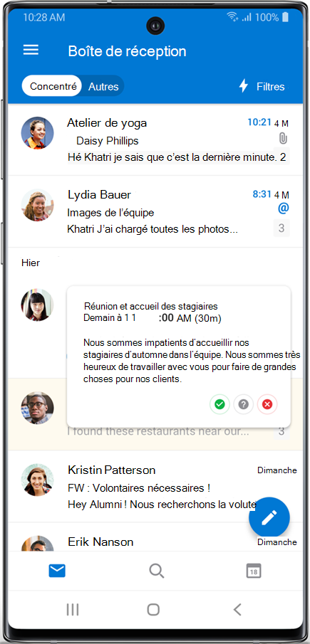The image size is (310, 644).
Task: Open the restaurants message preview
Action: (158, 432)
